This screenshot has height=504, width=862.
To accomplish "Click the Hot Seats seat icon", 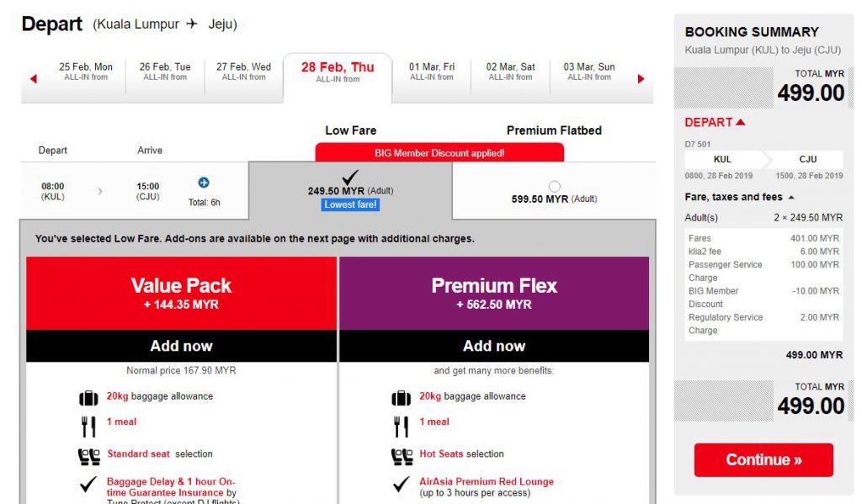I will click(402, 456).
